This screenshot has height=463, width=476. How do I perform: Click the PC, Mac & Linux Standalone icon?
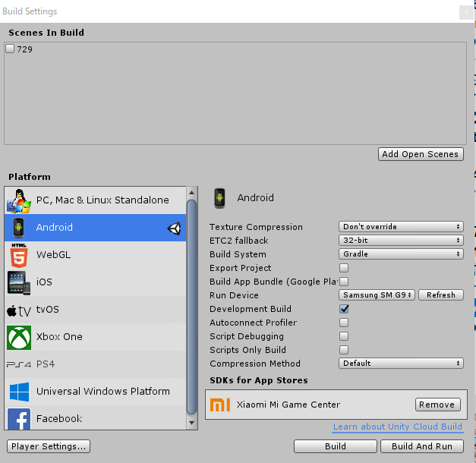point(18,200)
